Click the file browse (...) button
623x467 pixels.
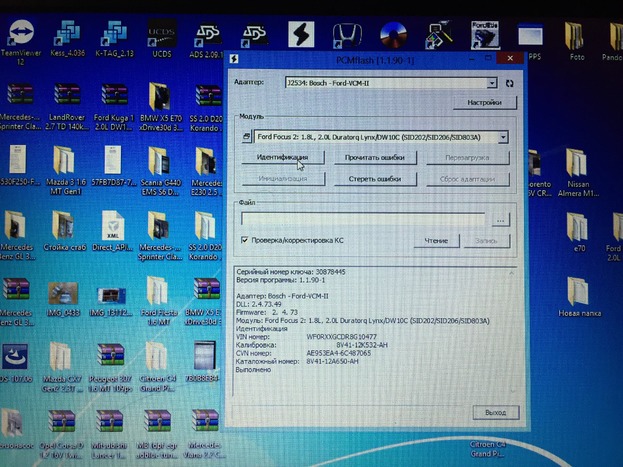click(501, 219)
